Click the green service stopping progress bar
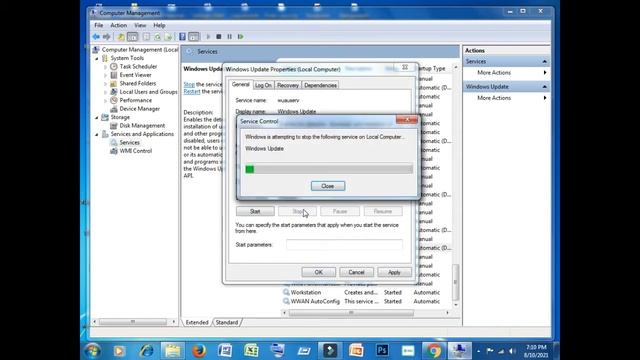Viewport: 640px width, 360px height. 329,169
